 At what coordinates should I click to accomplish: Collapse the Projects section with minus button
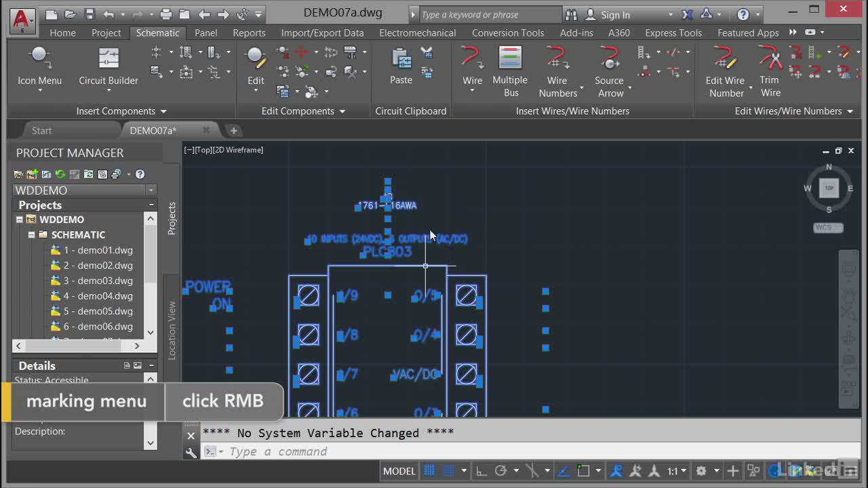pyautogui.click(x=151, y=205)
